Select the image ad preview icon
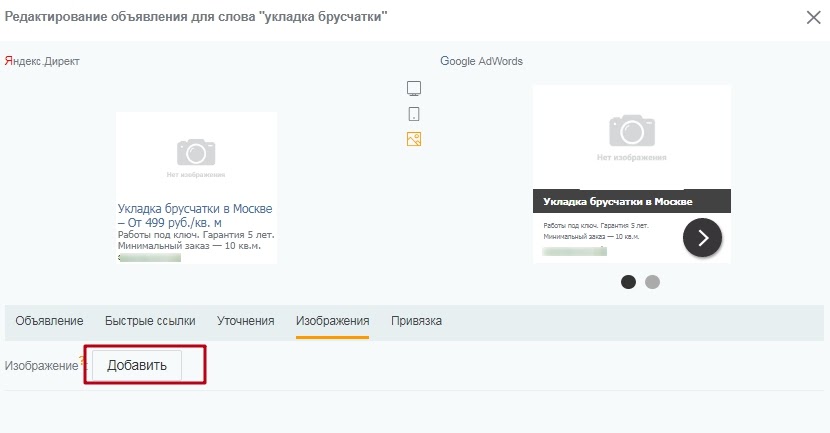Screen dimensions: 830x433 pyautogui.click(x=414, y=139)
